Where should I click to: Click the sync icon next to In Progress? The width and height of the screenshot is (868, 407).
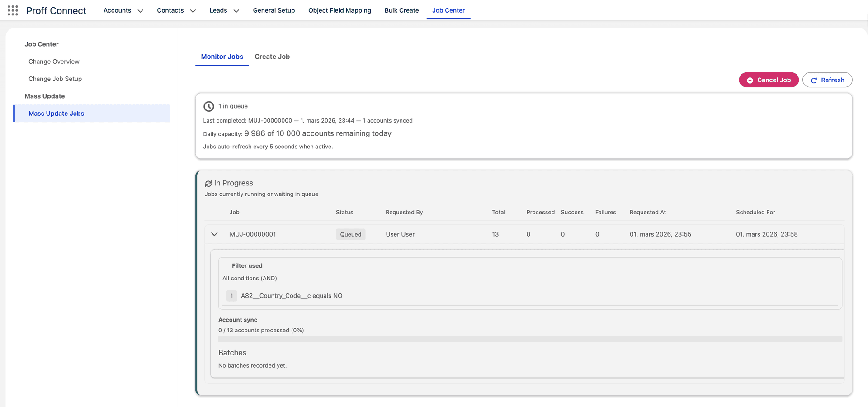pyautogui.click(x=208, y=183)
